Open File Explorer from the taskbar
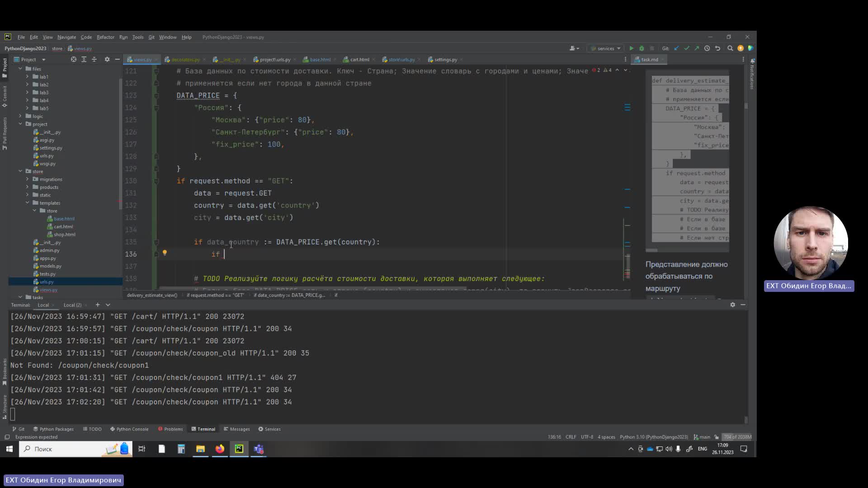The image size is (868, 488). coord(200,449)
